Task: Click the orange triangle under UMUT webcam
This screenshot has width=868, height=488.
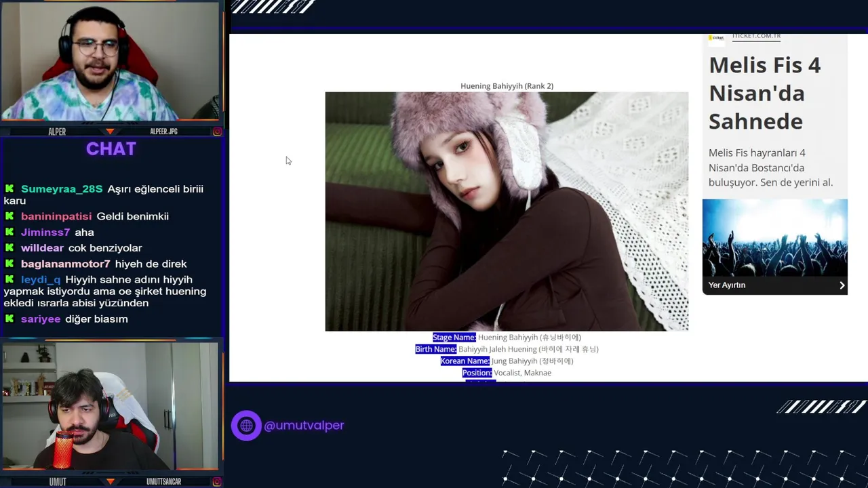Action: click(110, 482)
